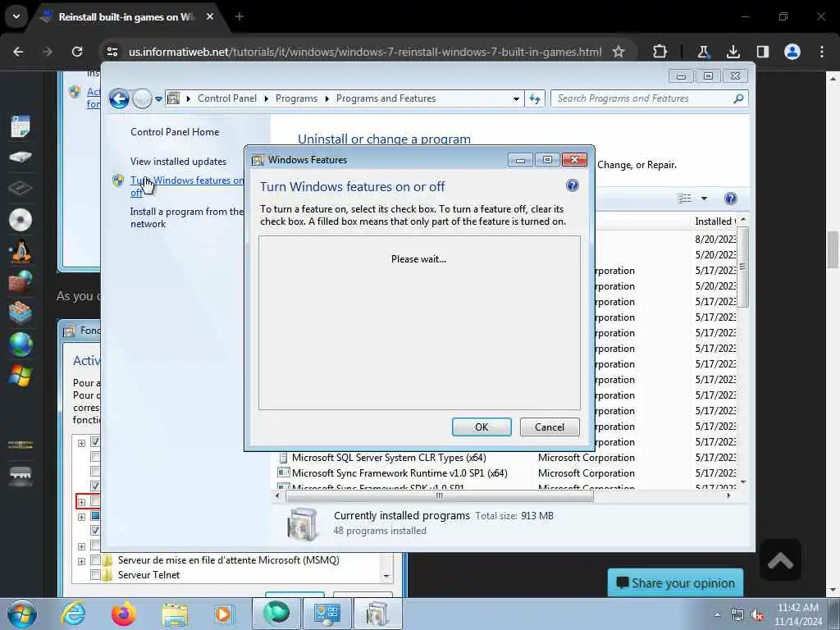Open 'View installed updates' link
840x630 pixels.
point(178,162)
